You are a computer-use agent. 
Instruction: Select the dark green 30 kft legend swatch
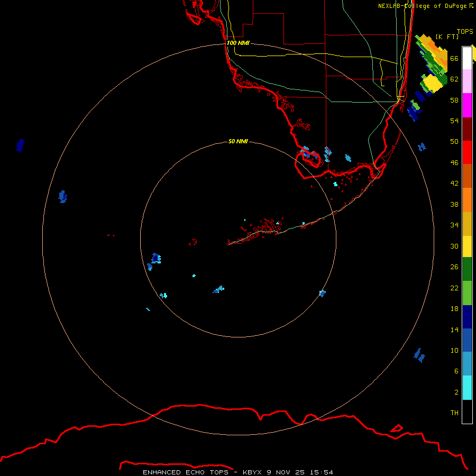point(467,269)
